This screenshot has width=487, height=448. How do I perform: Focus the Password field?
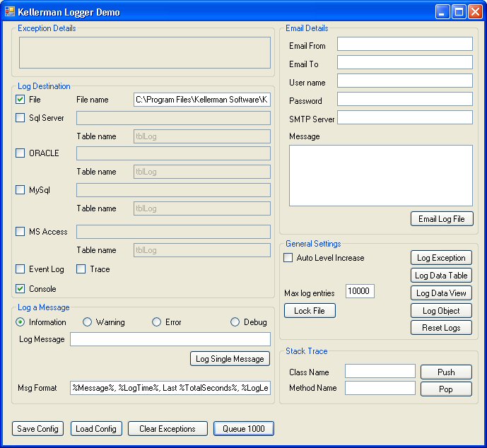point(405,99)
